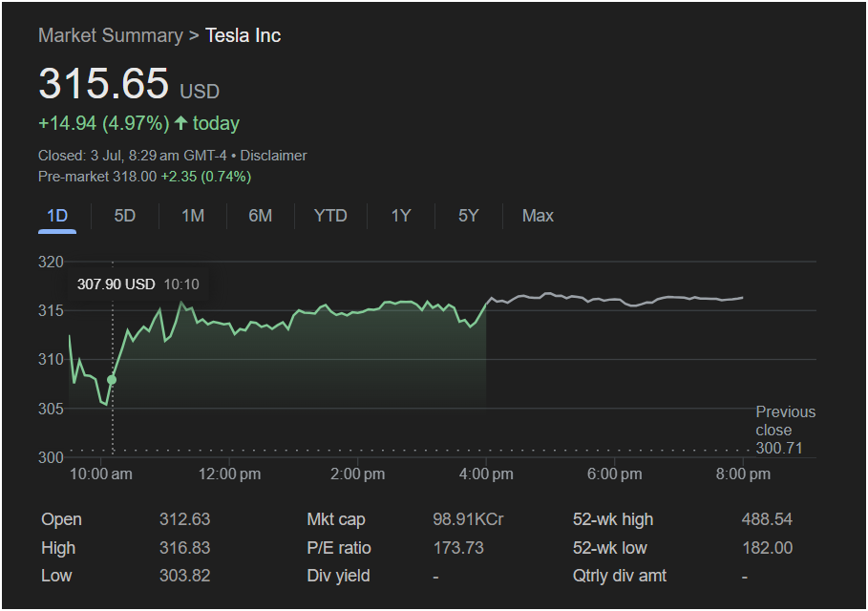Click the 10:00 am axis label
This screenshot has height=611, width=868.
101,474
